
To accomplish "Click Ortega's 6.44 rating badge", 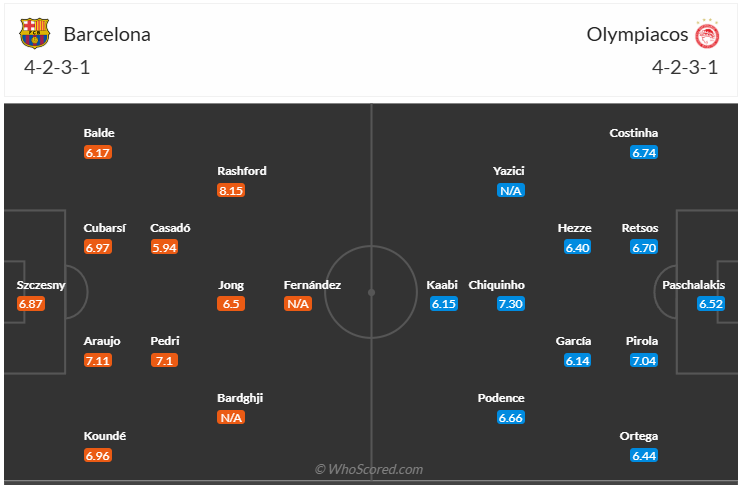I will [645, 456].
